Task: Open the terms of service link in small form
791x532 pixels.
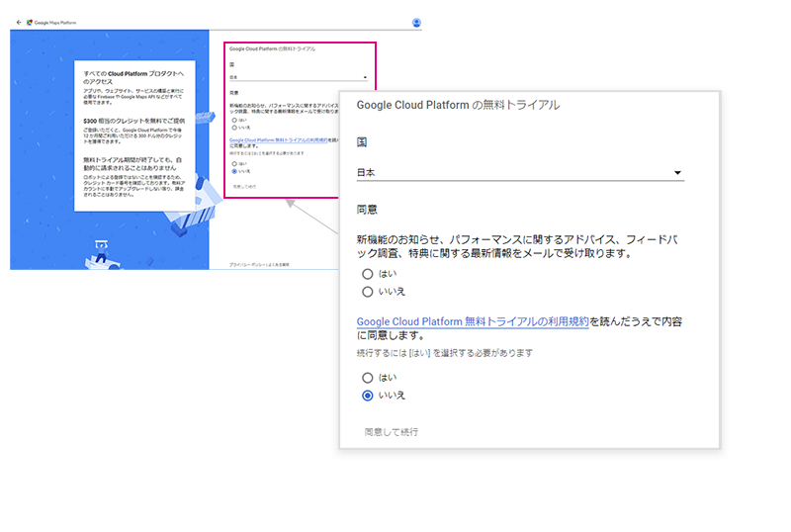Action: [278, 139]
